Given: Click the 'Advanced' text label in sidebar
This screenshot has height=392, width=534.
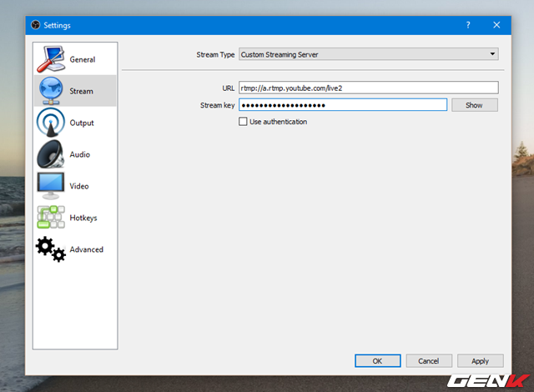Looking at the screenshot, I should (x=87, y=250).
